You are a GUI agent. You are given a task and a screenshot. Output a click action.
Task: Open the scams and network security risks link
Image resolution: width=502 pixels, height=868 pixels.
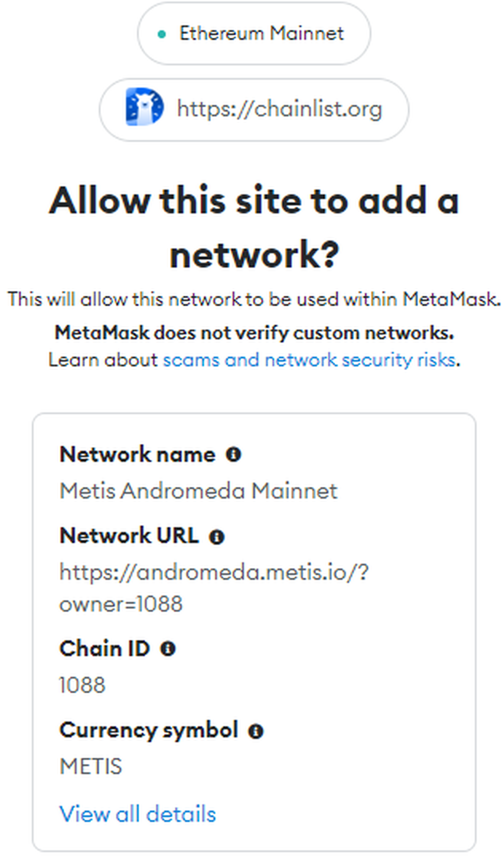point(309,360)
